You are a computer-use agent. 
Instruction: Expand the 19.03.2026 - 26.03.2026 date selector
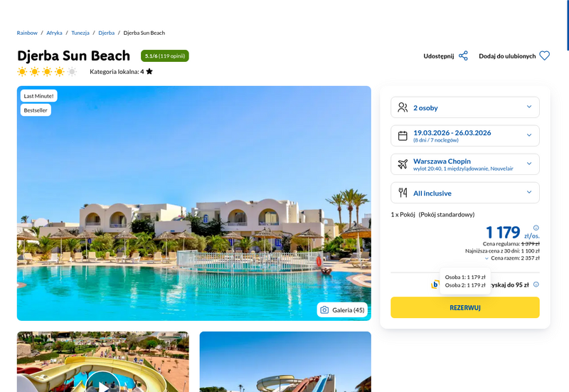[465, 136]
